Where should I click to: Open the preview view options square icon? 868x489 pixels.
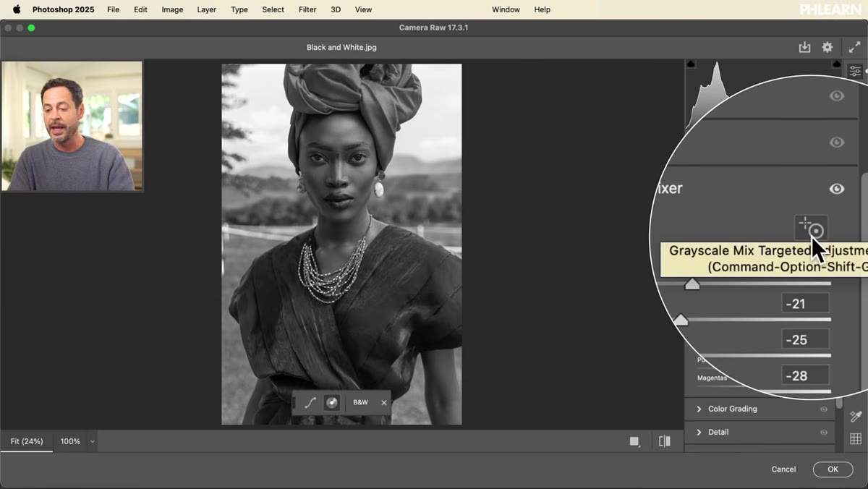(x=635, y=441)
